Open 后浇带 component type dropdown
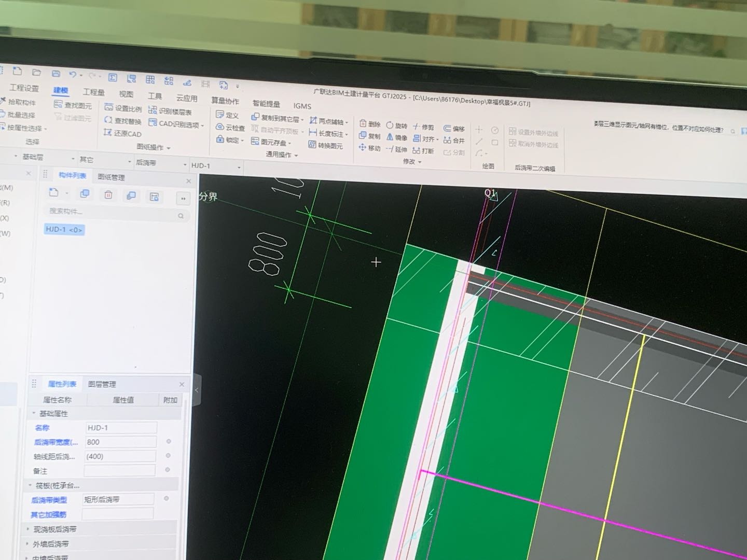The image size is (747, 560). click(x=161, y=163)
